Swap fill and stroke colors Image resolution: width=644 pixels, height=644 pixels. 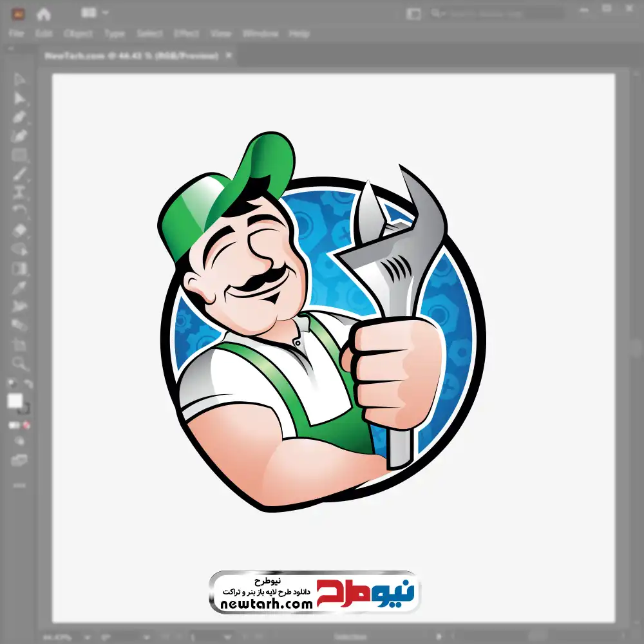point(28,385)
